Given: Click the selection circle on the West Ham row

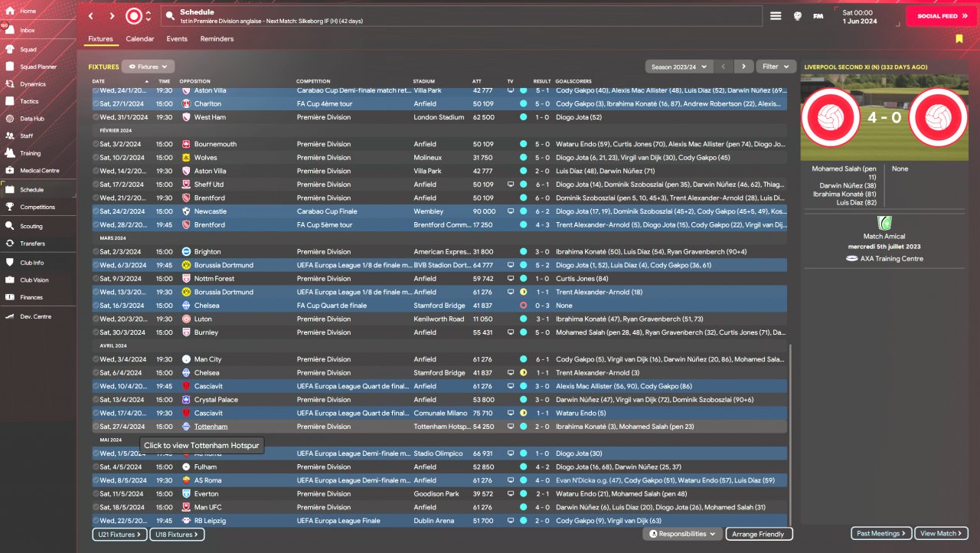Looking at the screenshot, I should tap(96, 117).
